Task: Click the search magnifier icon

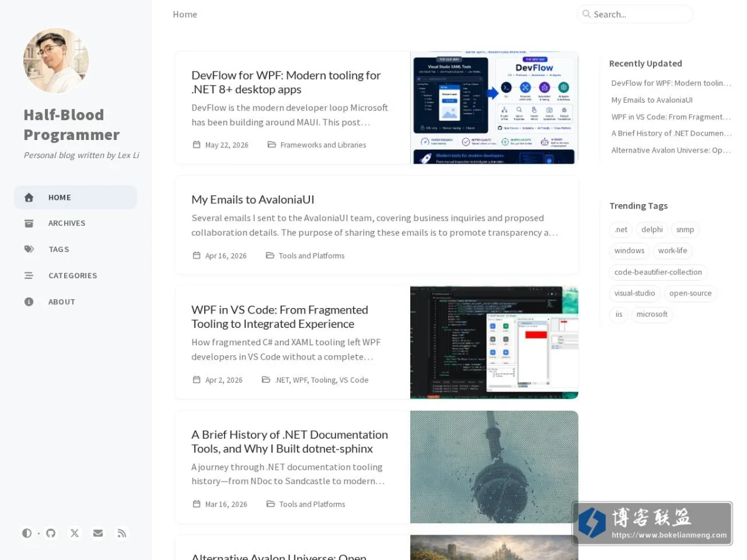Action: (586, 14)
